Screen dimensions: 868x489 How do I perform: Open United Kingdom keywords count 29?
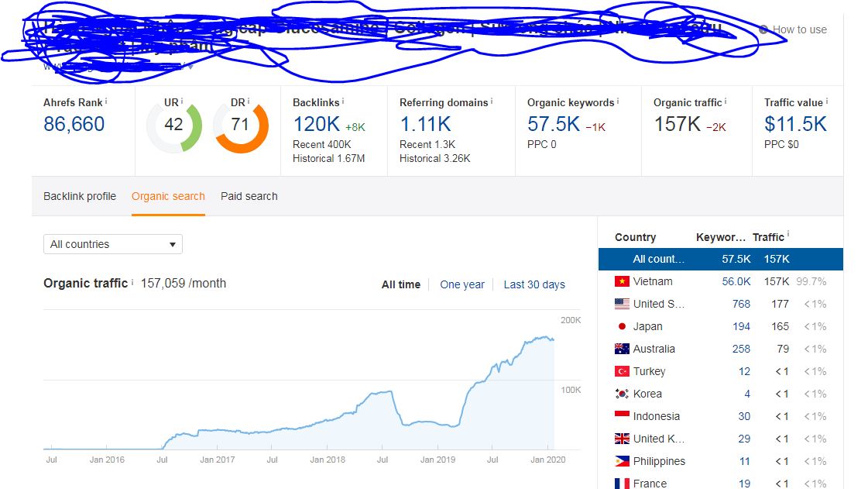(745, 439)
